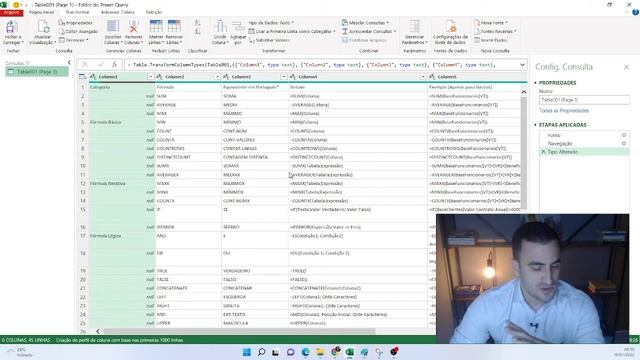Click Acrescentar Consultas
Screen dimensions: 640x360
tap(369, 31)
